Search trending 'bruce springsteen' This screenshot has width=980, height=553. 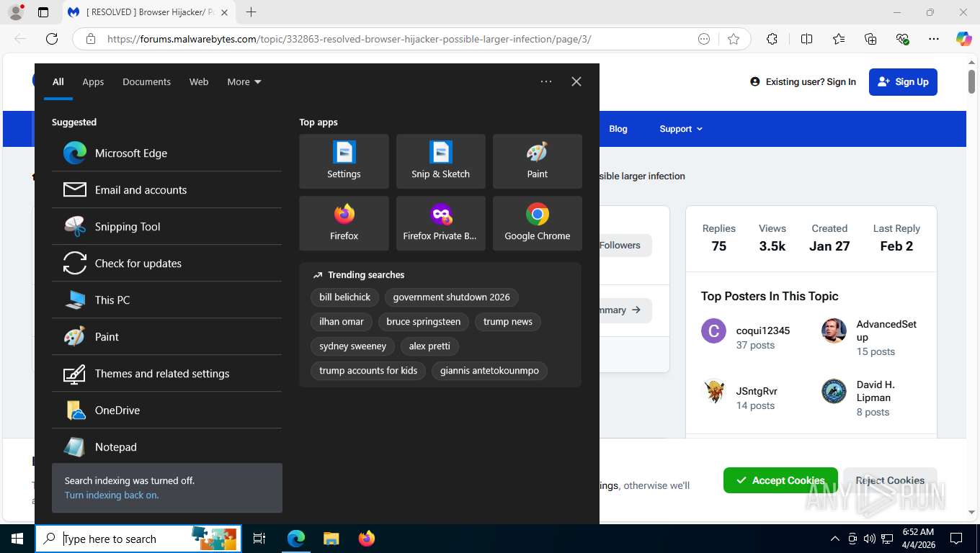click(x=424, y=322)
